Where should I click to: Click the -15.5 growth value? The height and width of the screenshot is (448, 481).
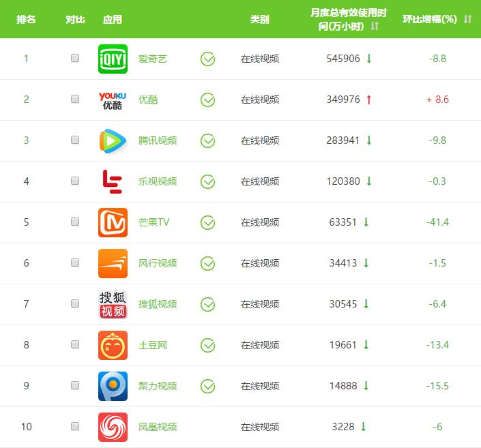pyautogui.click(x=437, y=386)
